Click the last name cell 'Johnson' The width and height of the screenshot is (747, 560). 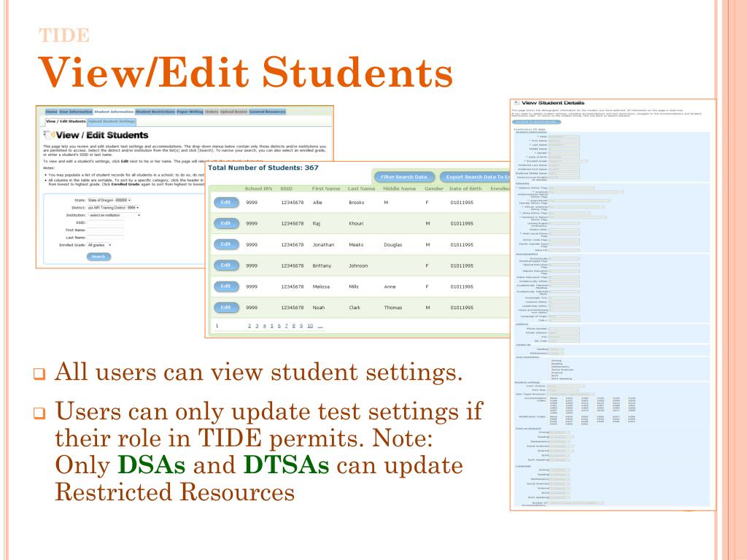coord(358,265)
